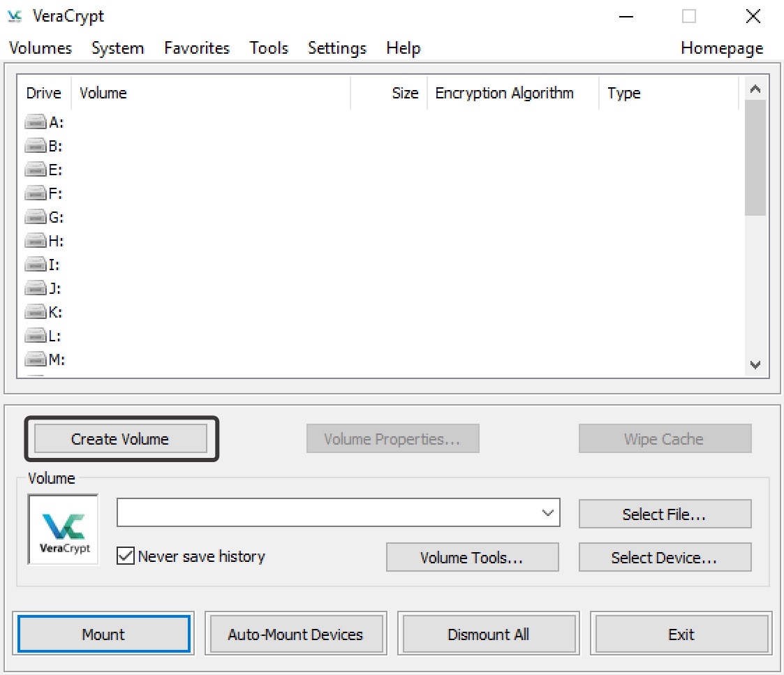Click the VeraCrypt logo in Volume group

(64, 530)
